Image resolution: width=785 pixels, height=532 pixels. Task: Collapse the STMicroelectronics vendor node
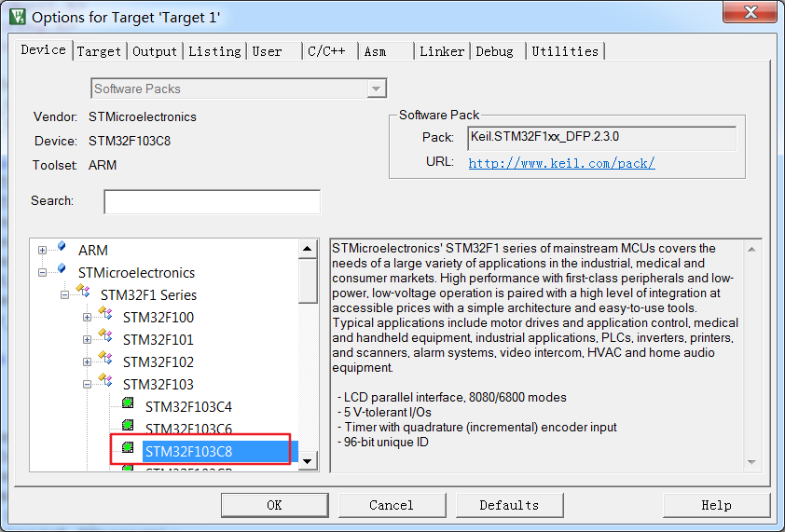(x=43, y=273)
